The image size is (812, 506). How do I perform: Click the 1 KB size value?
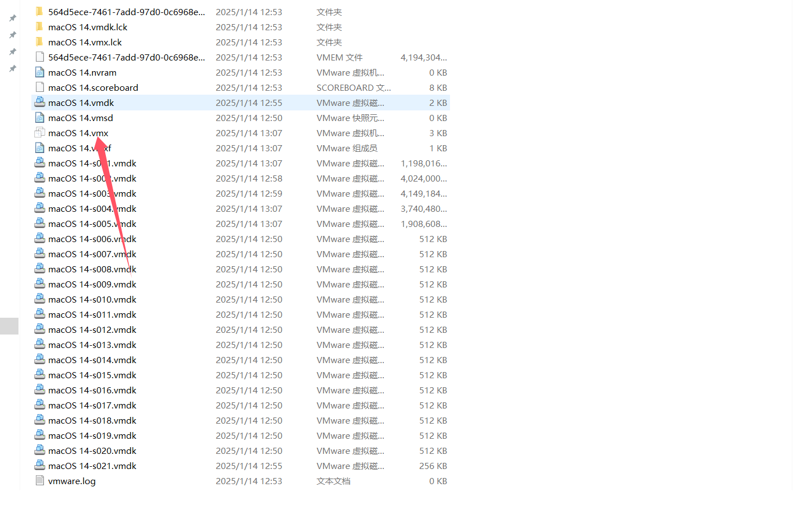tap(438, 148)
